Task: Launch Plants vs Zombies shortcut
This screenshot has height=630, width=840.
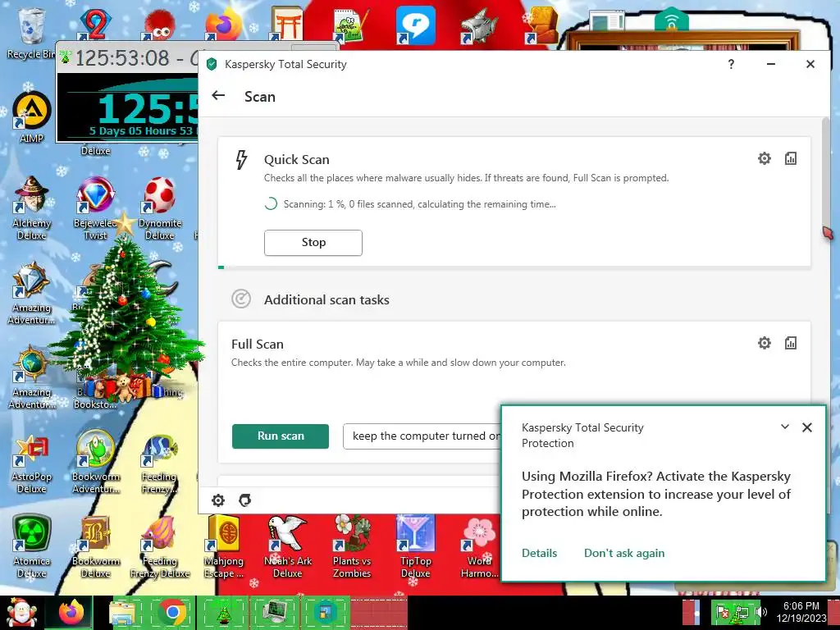Action: click(351, 546)
